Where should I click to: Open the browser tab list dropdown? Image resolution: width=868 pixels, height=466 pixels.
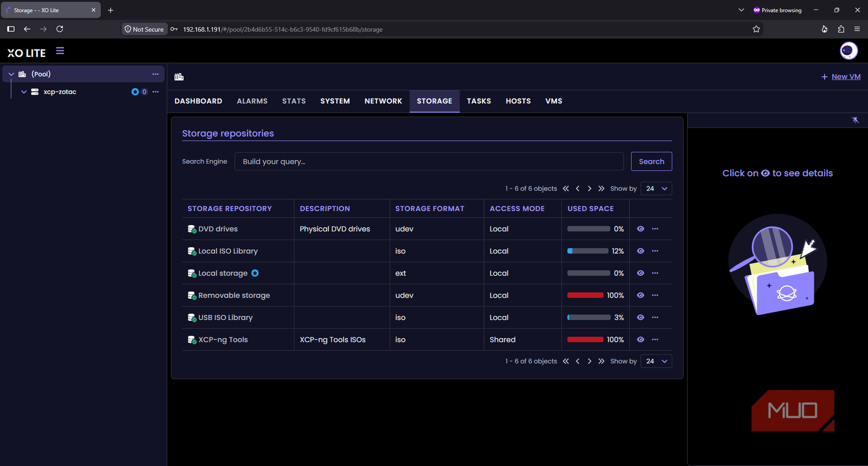pyautogui.click(x=741, y=10)
